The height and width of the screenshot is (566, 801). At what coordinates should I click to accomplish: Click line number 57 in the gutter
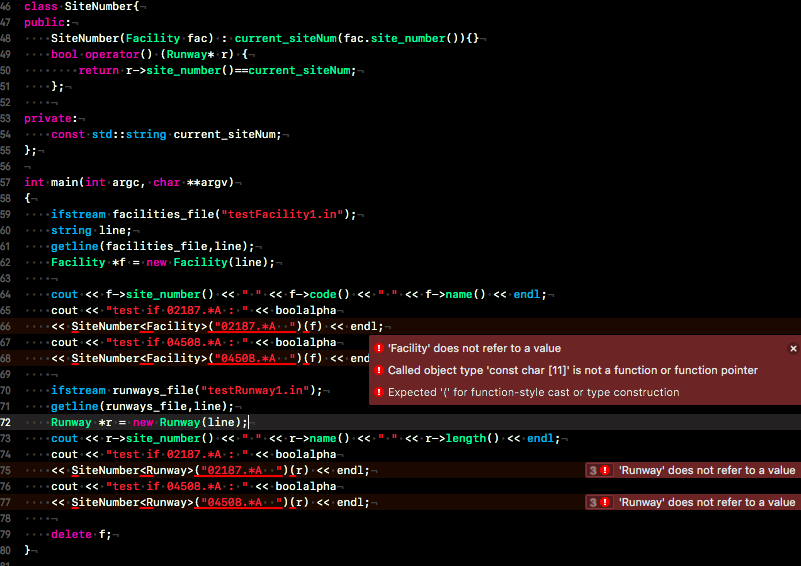coord(6,182)
